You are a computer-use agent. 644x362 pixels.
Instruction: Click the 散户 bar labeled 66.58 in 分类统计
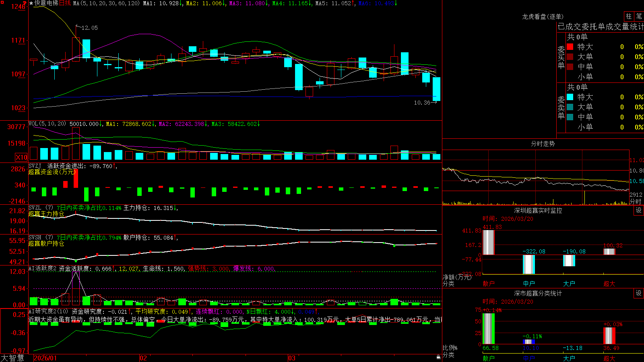(x=489, y=329)
